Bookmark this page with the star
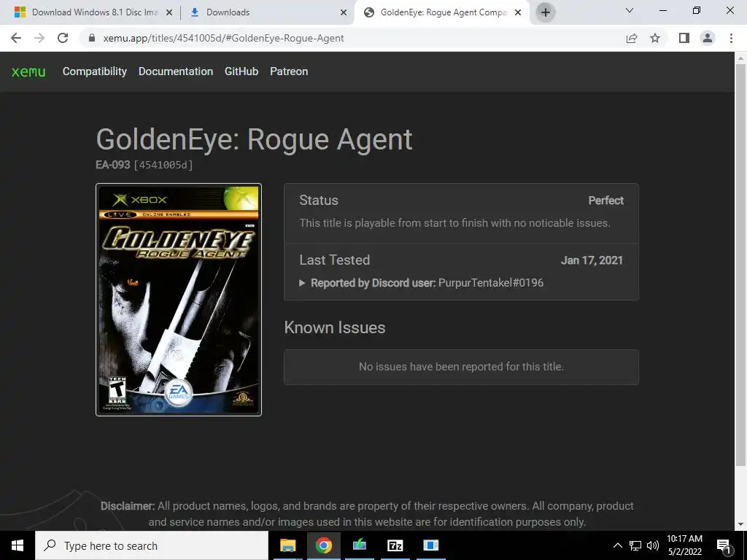 (655, 38)
